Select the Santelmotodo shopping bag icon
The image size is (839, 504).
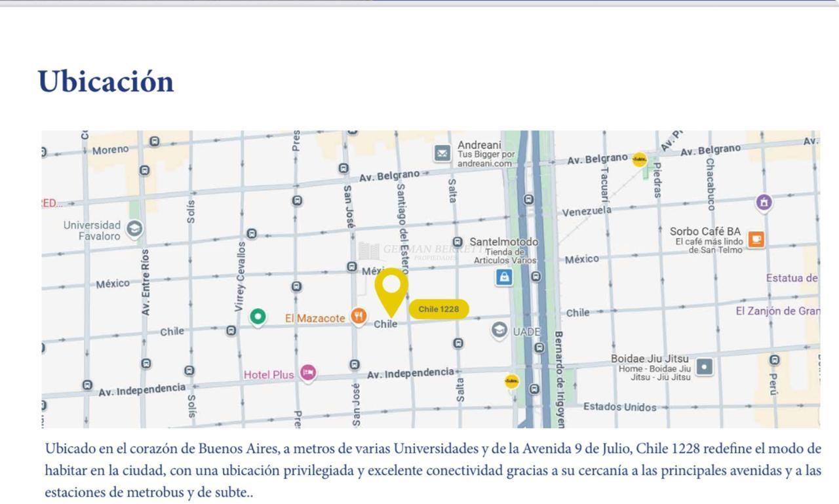coord(504,277)
